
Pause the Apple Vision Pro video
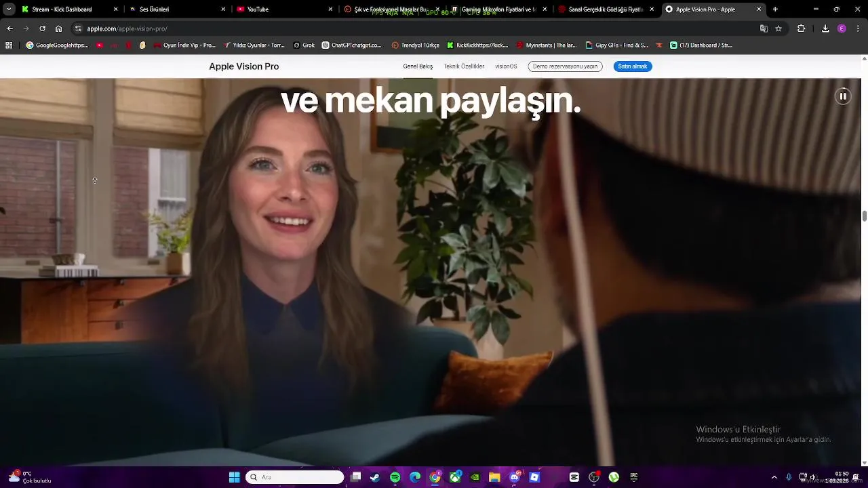(843, 96)
